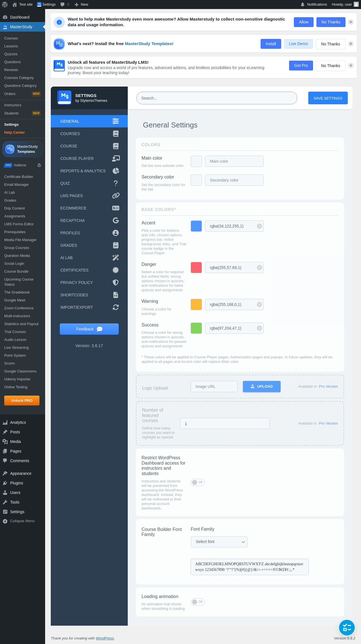Viewport: 361px width, 644px height.
Task: Open the MasterStudy Templates link
Action: pos(149,44)
